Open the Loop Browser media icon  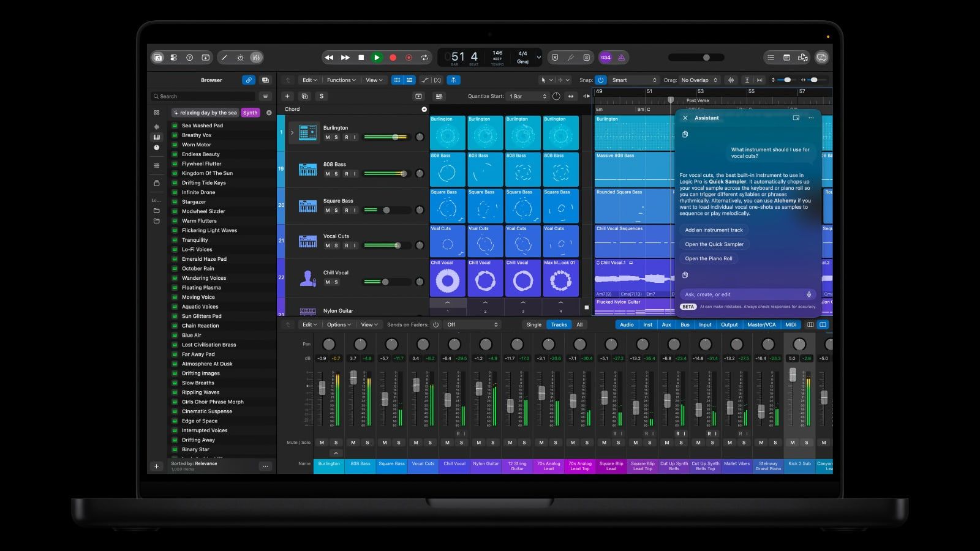click(802, 58)
